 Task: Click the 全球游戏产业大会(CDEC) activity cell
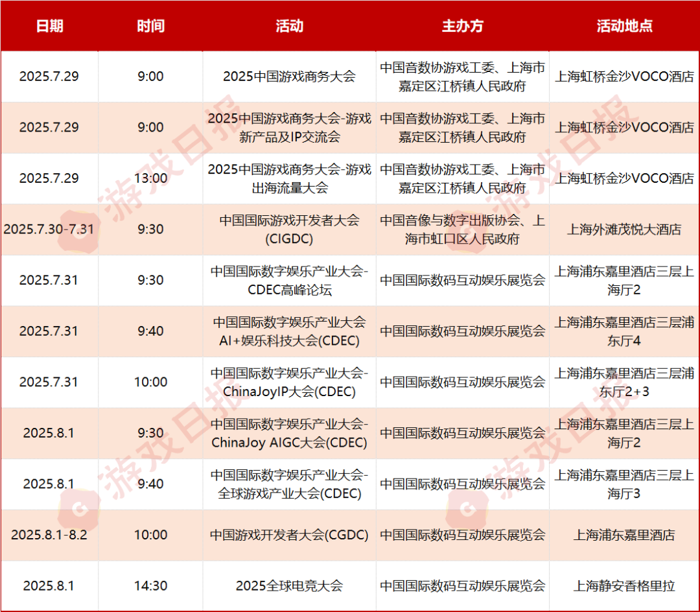(289, 484)
